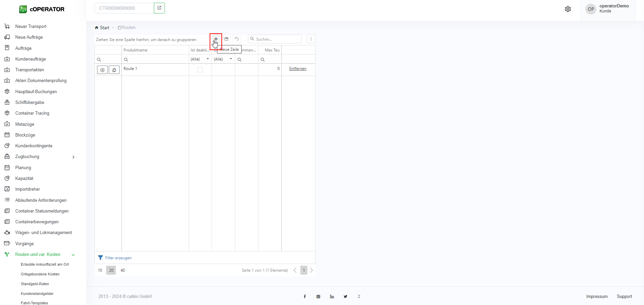
Task: Select the Standgeld-Raten submenu item
Action: click(35, 284)
